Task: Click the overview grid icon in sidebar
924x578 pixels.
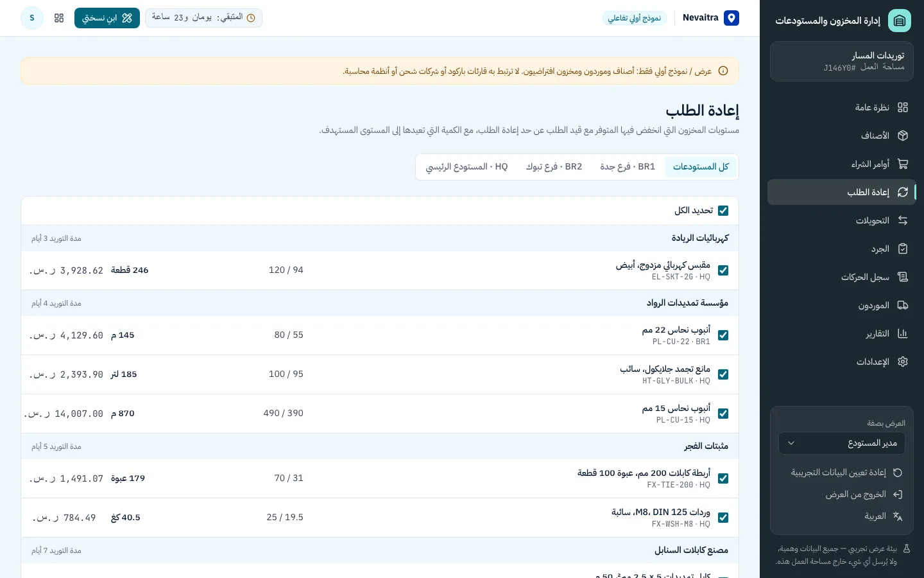Action: point(903,107)
